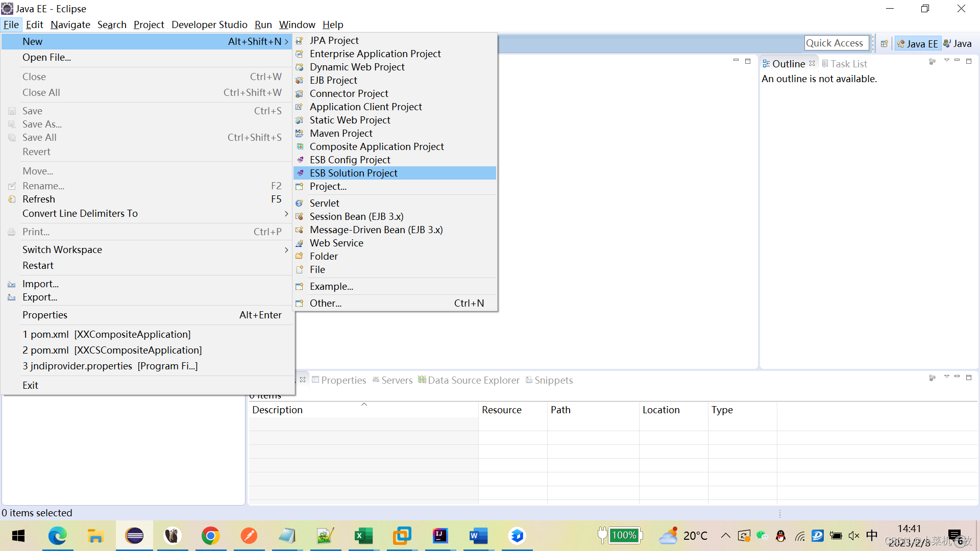Switch to the Java perspective
This screenshot has width=980, height=551.
coord(958,44)
